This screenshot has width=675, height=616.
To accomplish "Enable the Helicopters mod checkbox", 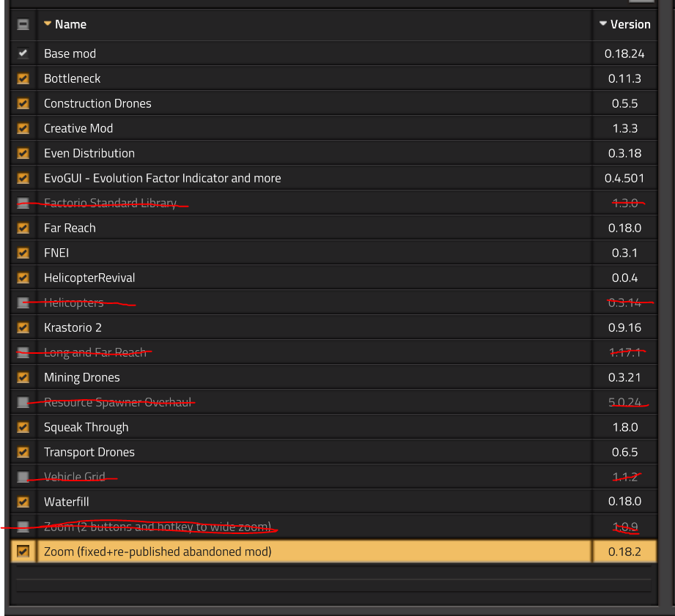I will (23, 303).
